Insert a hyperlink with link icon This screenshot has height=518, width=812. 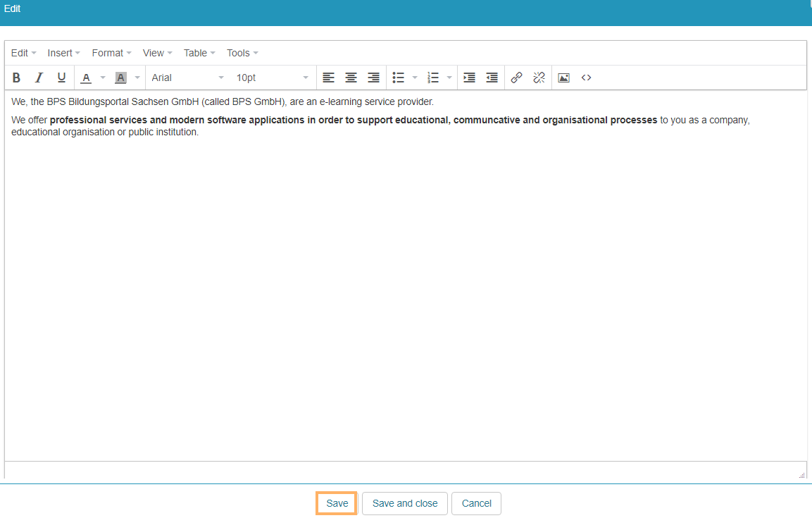pyautogui.click(x=516, y=78)
